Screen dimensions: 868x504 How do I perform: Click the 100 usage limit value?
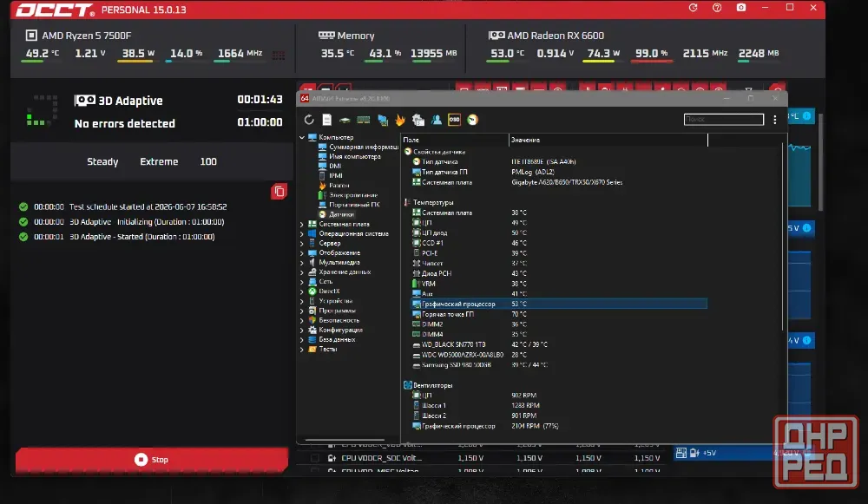(x=208, y=161)
